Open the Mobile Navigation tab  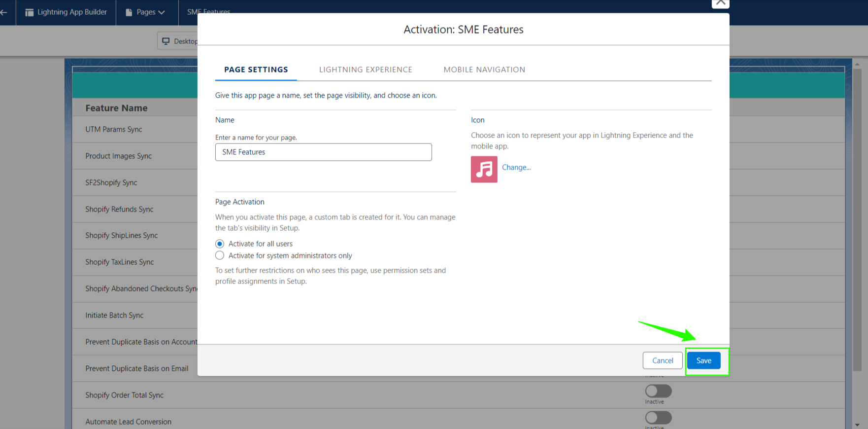pyautogui.click(x=484, y=70)
